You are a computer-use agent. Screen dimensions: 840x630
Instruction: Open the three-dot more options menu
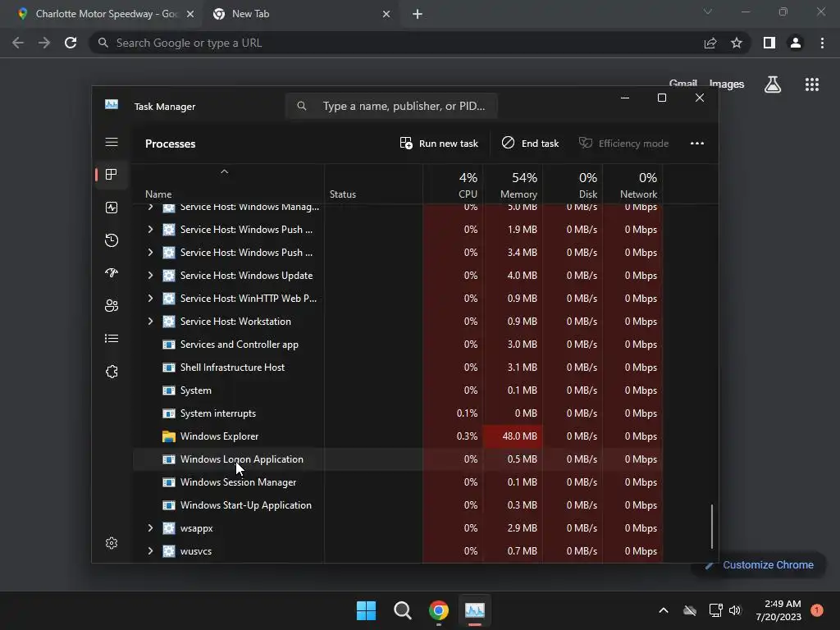pos(697,143)
